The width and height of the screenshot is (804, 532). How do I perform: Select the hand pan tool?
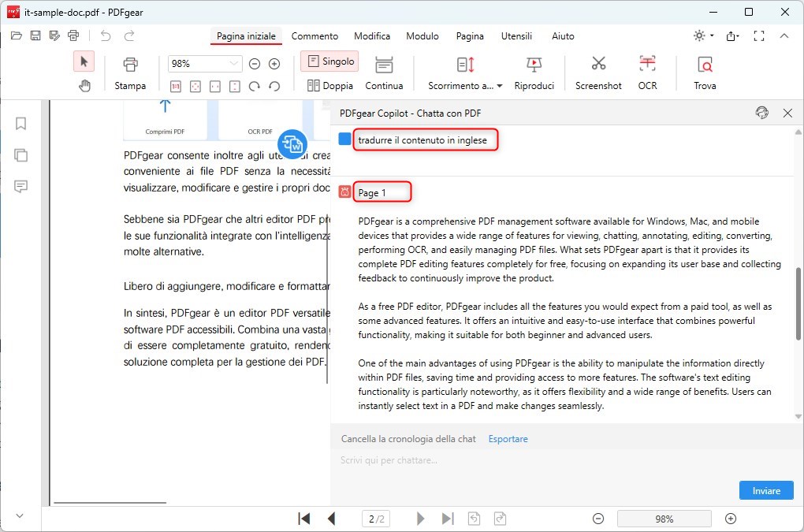(84, 86)
